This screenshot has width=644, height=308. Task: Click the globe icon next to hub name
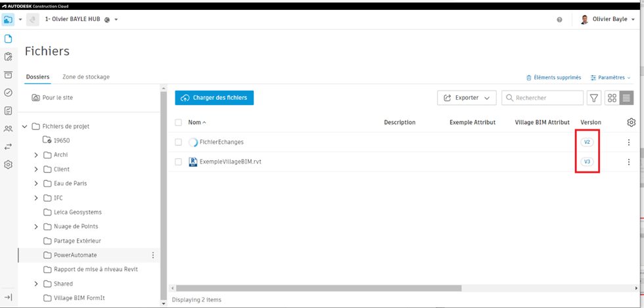[107, 20]
